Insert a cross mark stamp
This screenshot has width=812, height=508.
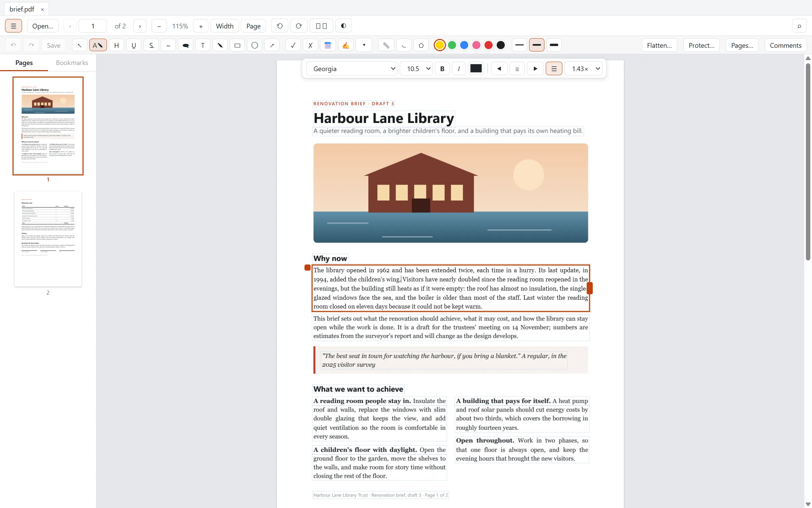pos(310,45)
